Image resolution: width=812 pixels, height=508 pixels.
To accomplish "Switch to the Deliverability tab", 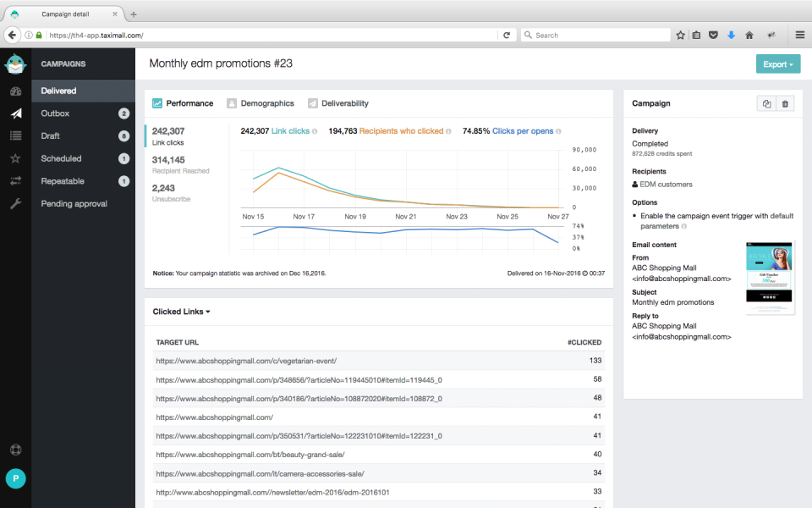I will [337, 103].
